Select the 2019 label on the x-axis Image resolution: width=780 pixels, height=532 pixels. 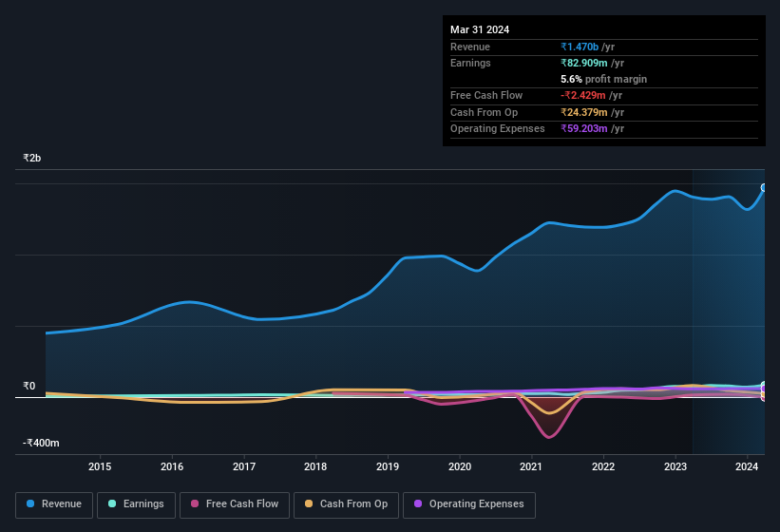pyautogui.click(x=388, y=466)
